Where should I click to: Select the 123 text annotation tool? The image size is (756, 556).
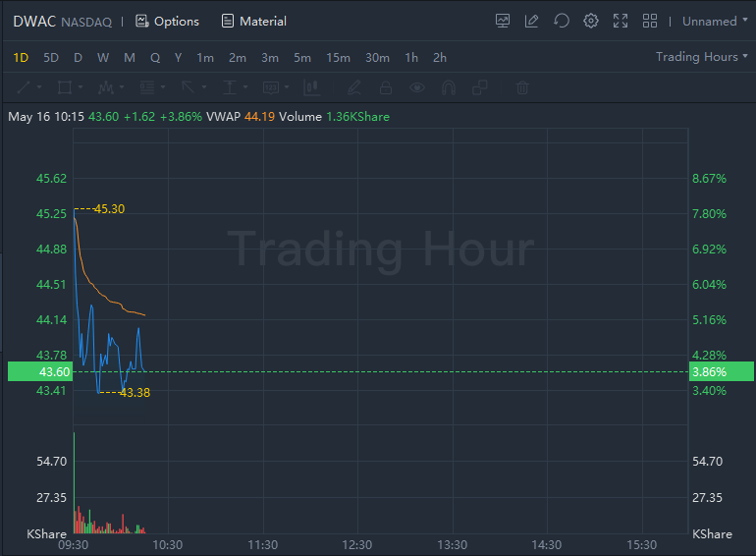click(x=271, y=87)
